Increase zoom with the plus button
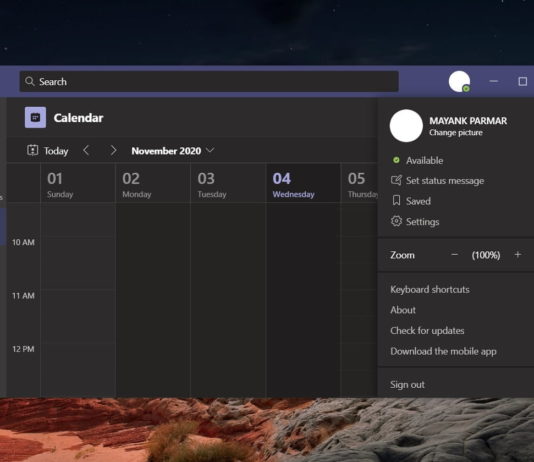 pos(518,255)
